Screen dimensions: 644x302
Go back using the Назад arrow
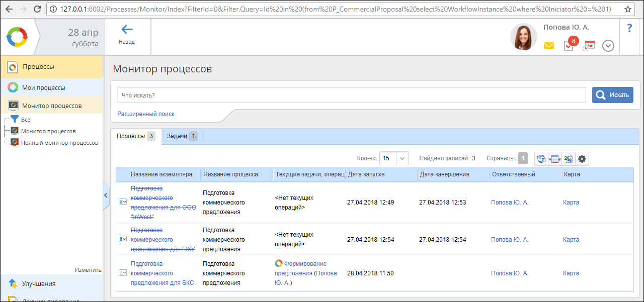pos(127,34)
